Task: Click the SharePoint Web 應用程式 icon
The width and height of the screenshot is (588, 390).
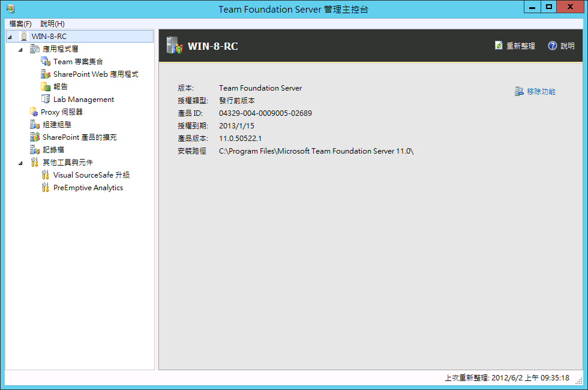Action: coord(46,74)
